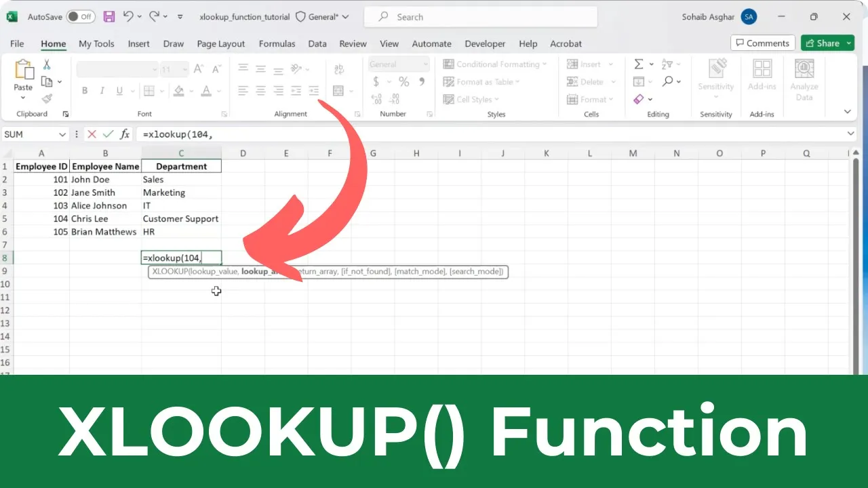This screenshot has width=868, height=488.
Task: Toggle Align Right
Action: (278, 91)
